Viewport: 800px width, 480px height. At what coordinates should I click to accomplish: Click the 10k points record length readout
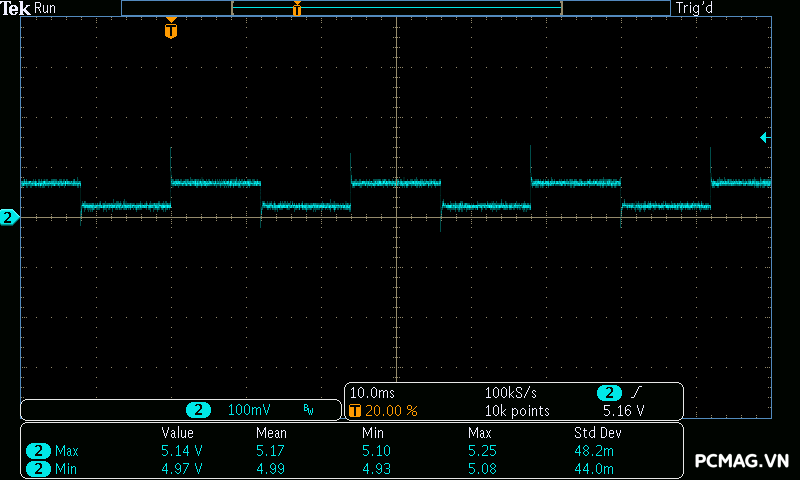[517, 411]
